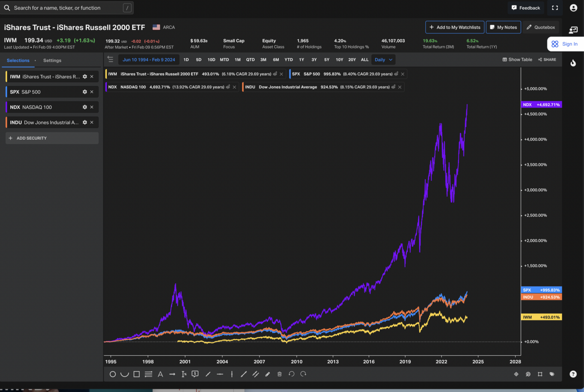Select the rectangle drawing tool
The height and width of the screenshot is (392, 584).
coord(137,374)
